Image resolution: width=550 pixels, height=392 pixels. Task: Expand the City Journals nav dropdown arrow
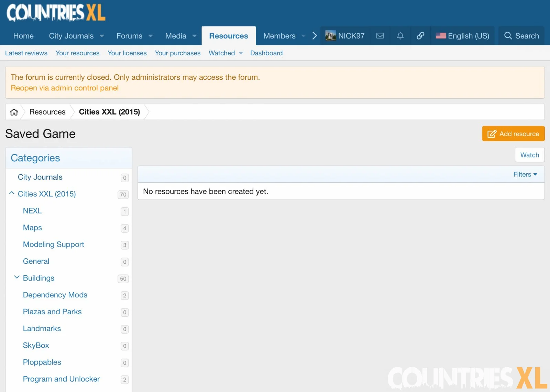102,36
